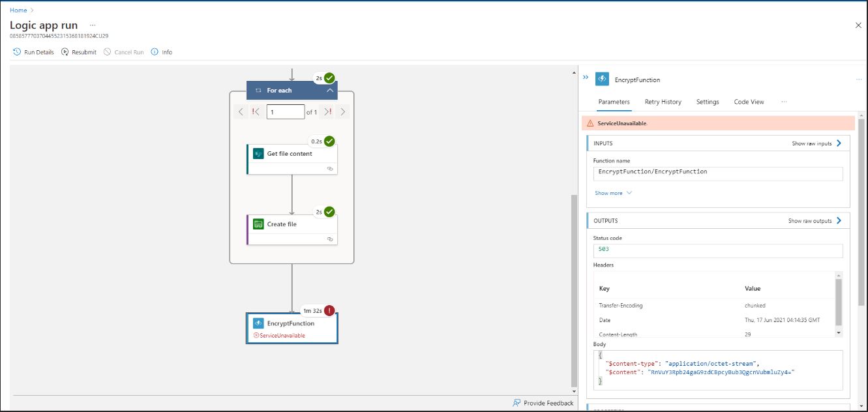Open the ellipsis menu next to Code View
The height and width of the screenshot is (412, 868).
pos(783,102)
